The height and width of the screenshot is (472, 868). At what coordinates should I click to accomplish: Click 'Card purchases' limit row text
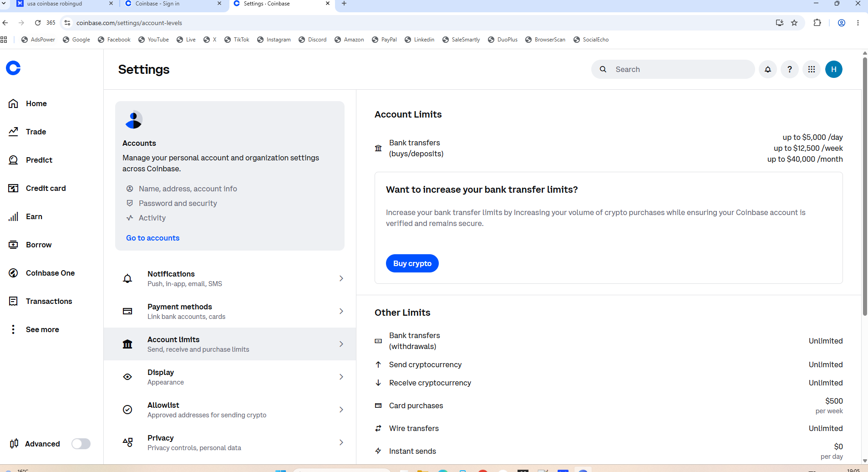(416, 405)
